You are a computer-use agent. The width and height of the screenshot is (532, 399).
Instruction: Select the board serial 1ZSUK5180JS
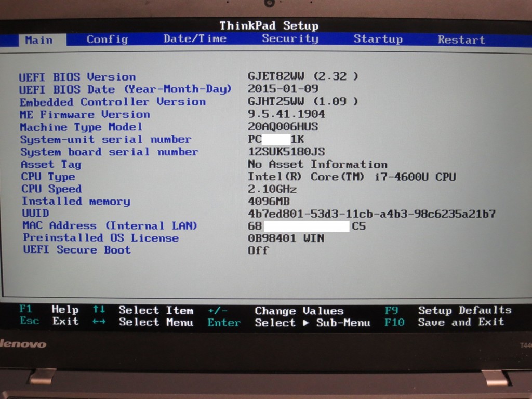pos(286,151)
